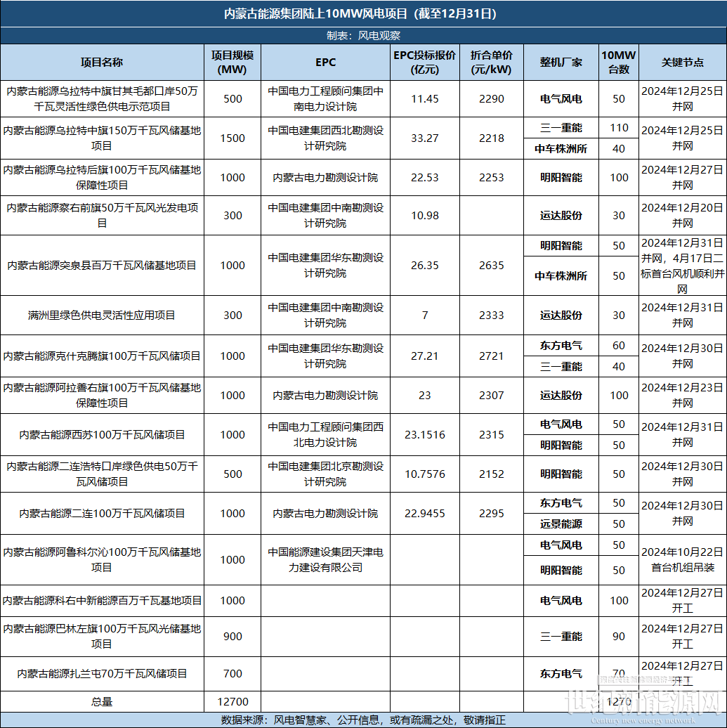Click the 远景能源 manufacturer cell
Viewport: 727px width, 728px height.
[x=561, y=524]
